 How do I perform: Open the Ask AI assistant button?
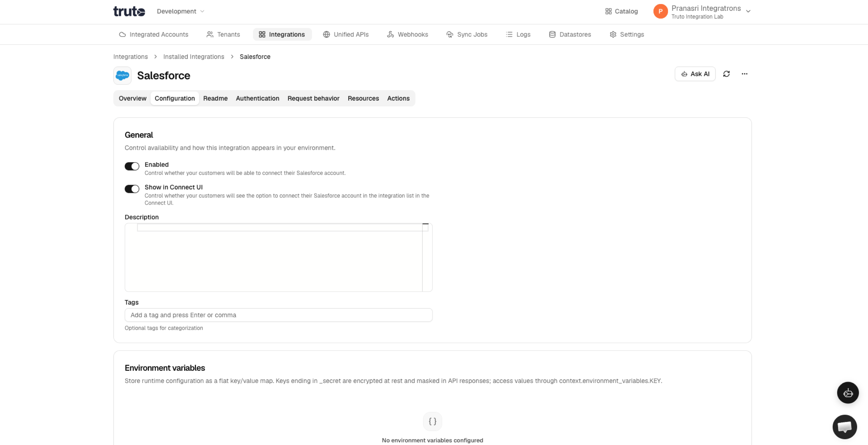pos(695,74)
